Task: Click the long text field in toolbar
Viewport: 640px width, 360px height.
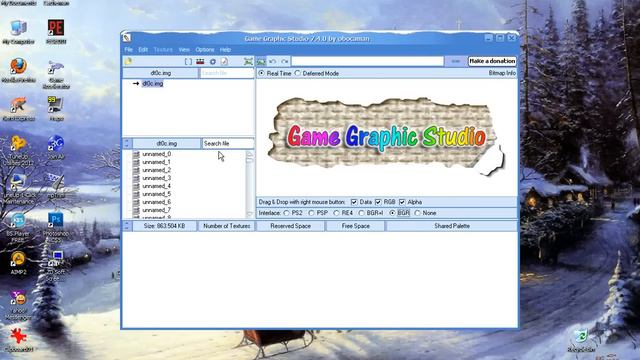Action: [x=367, y=61]
